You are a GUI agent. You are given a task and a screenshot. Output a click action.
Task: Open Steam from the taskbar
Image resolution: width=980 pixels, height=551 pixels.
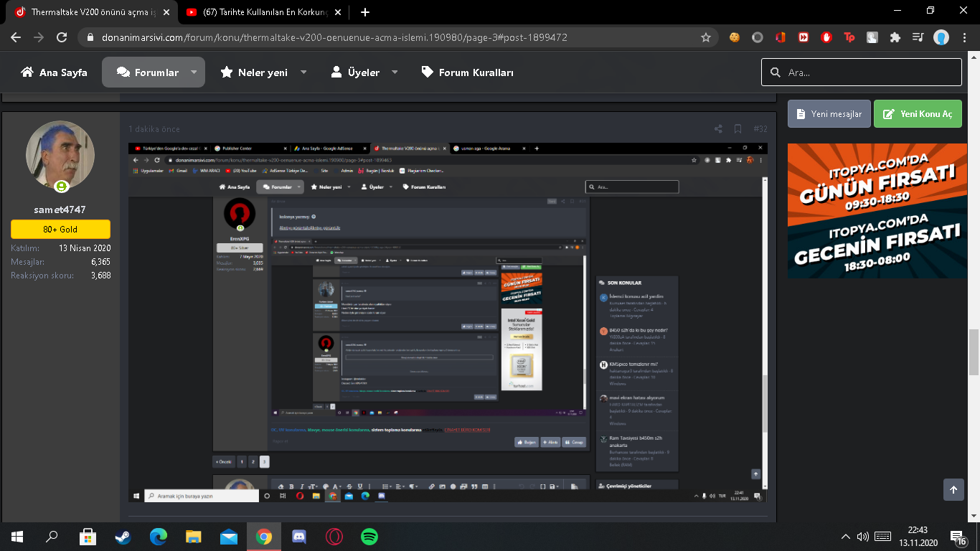coord(123,537)
